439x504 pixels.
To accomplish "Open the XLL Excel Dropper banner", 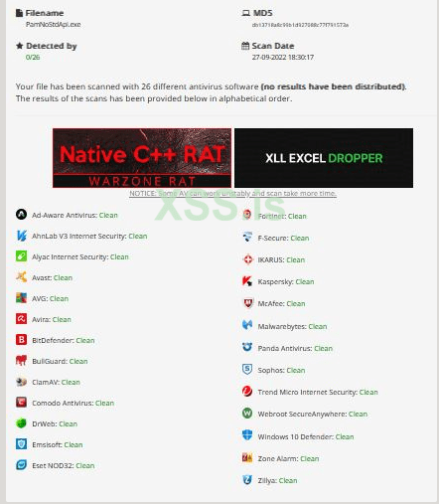I will pyautogui.click(x=324, y=158).
